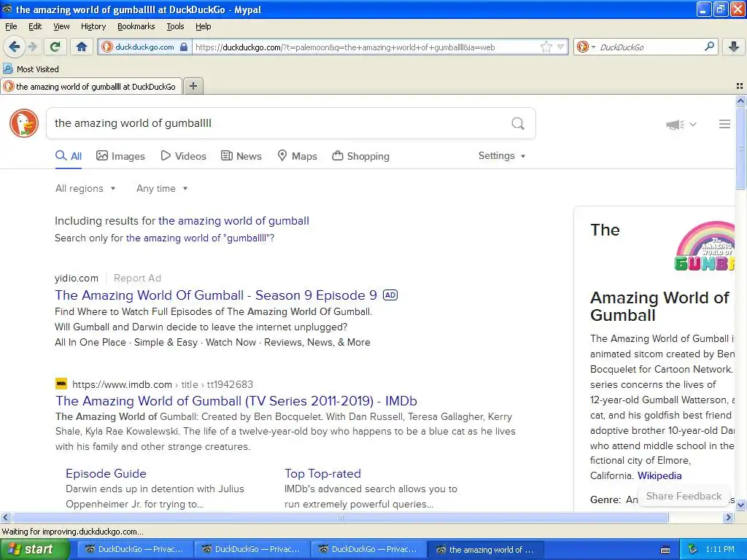The width and height of the screenshot is (747, 560).
Task: Switch to the Shopping results tab
Action: pos(360,156)
